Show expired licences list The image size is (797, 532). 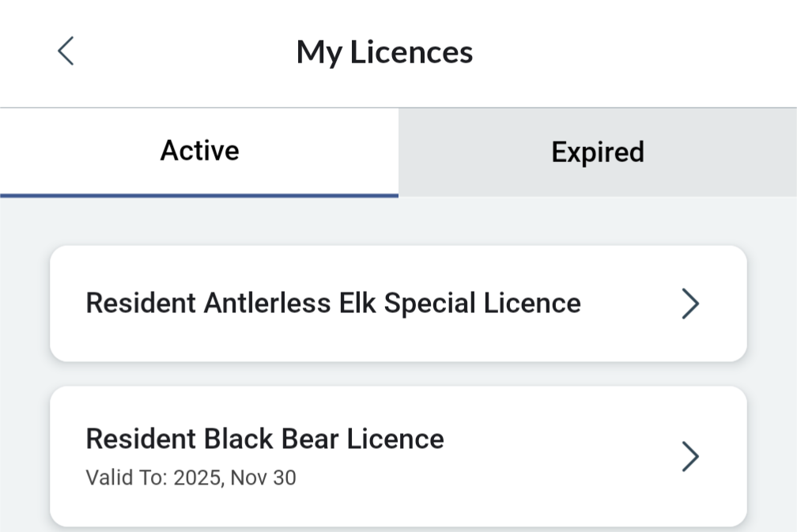click(x=598, y=152)
